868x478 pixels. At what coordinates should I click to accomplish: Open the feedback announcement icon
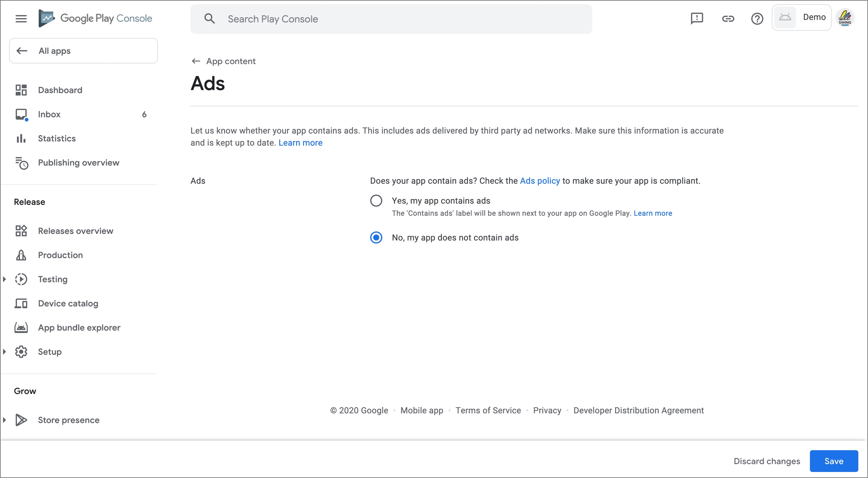[697, 18]
